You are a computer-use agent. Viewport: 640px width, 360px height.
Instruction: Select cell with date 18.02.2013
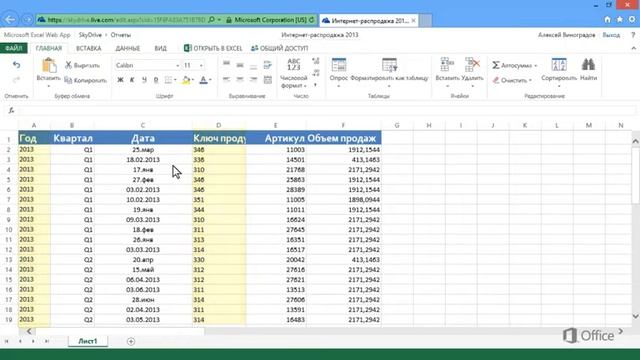coord(143,160)
